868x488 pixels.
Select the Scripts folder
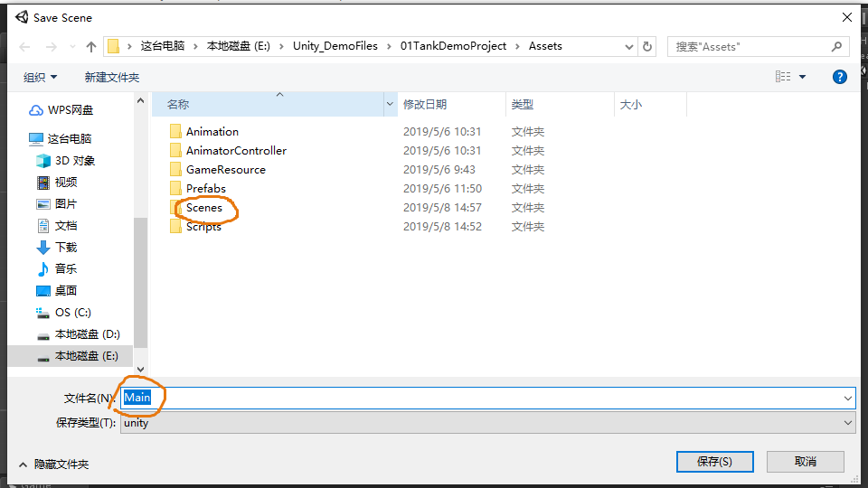pyautogui.click(x=203, y=227)
